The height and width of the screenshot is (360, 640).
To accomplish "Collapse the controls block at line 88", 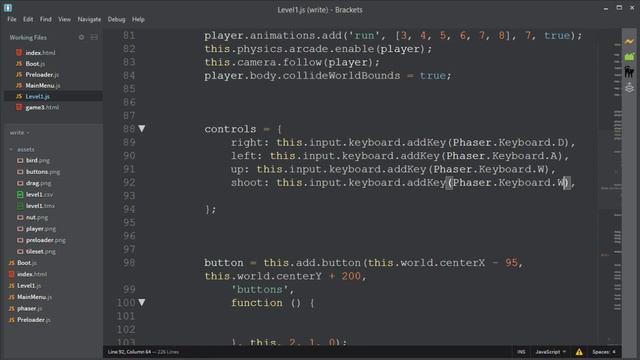I will click(x=142, y=129).
